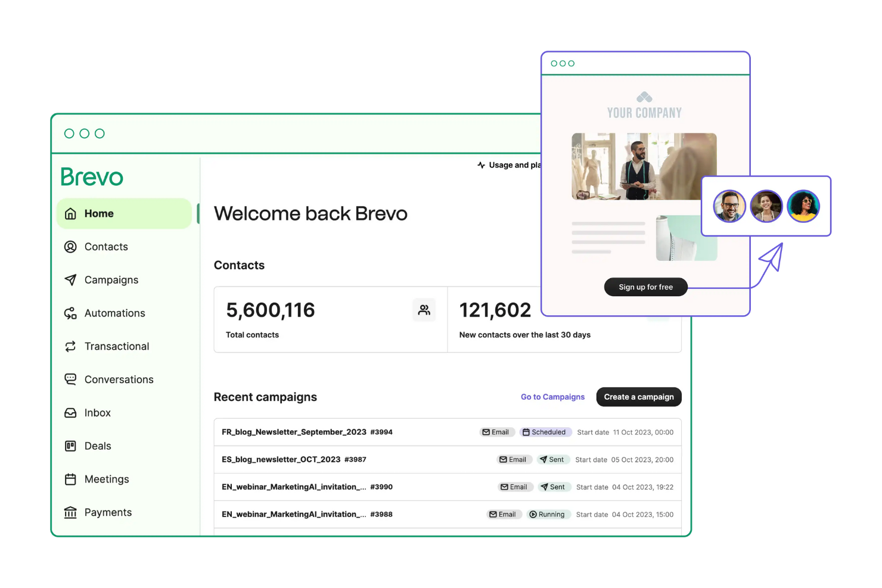Click the avatar with sunglasses
This screenshot has height=588, width=882.
coord(803,206)
